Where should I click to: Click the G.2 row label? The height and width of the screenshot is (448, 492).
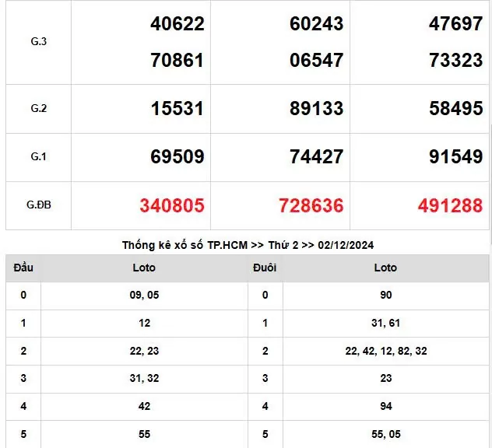pos(39,108)
